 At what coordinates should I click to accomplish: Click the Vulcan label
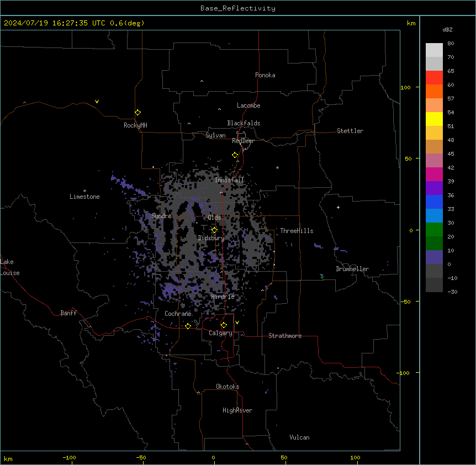click(x=300, y=437)
